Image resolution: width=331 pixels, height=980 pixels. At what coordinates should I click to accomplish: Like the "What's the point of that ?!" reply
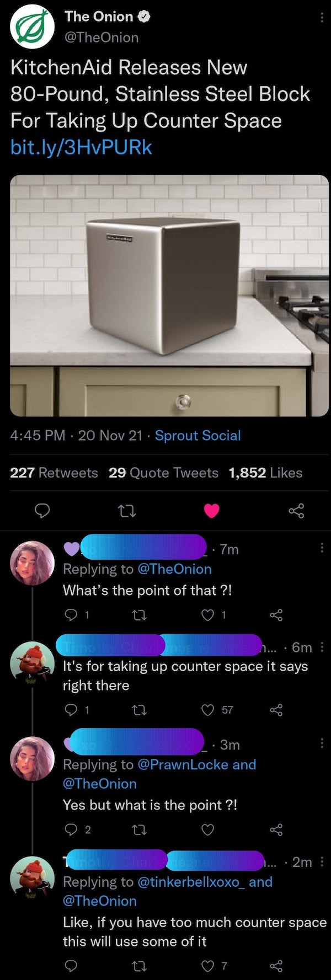click(x=208, y=614)
